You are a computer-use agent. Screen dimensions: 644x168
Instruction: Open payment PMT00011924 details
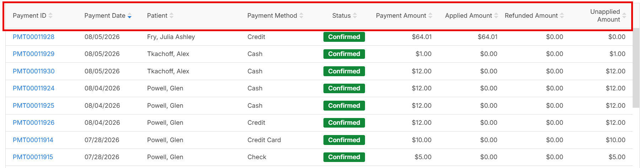pos(34,88)
